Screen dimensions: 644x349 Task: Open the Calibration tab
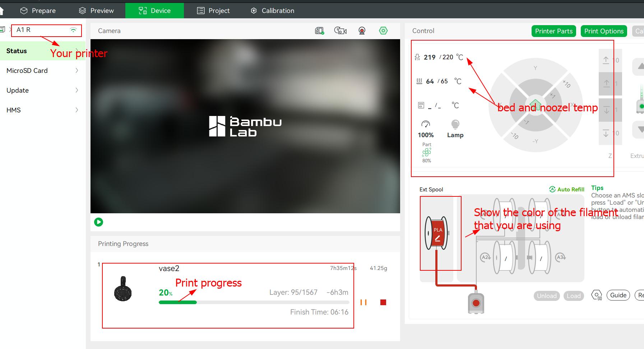[x=272, y=10]
